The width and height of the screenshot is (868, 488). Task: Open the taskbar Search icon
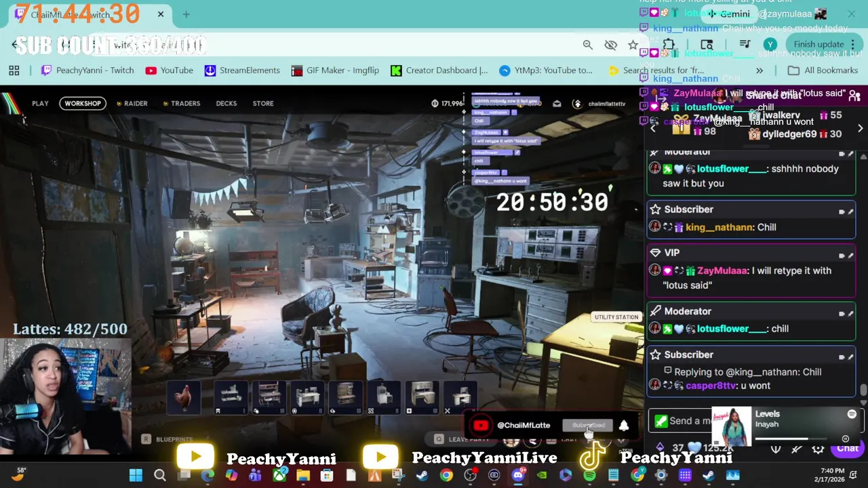tap(160, 475)
